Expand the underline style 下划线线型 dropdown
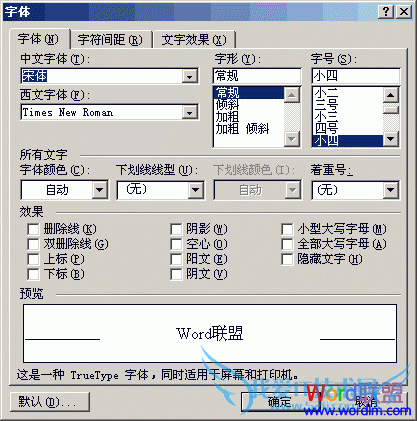 (x=195, y=190)
